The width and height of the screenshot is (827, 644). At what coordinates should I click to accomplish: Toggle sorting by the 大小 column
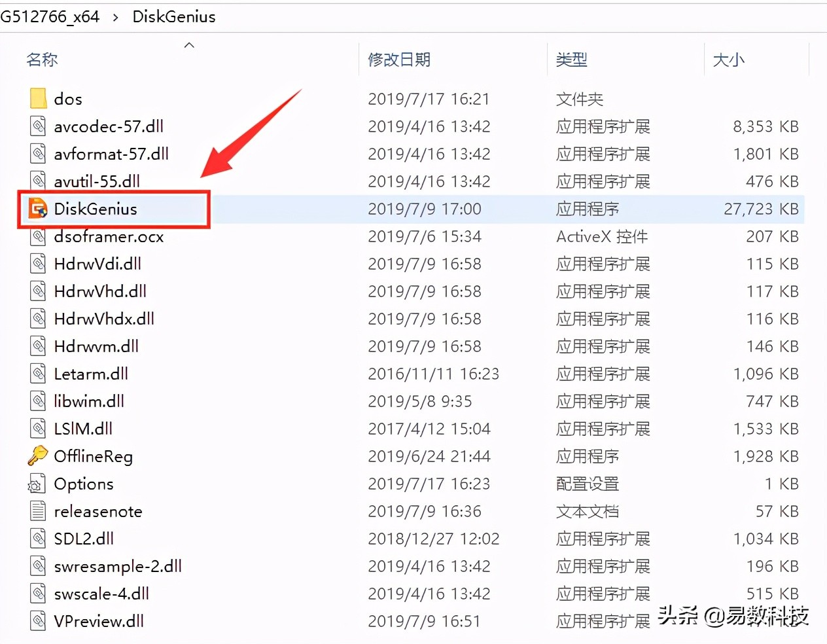point(728,59)
